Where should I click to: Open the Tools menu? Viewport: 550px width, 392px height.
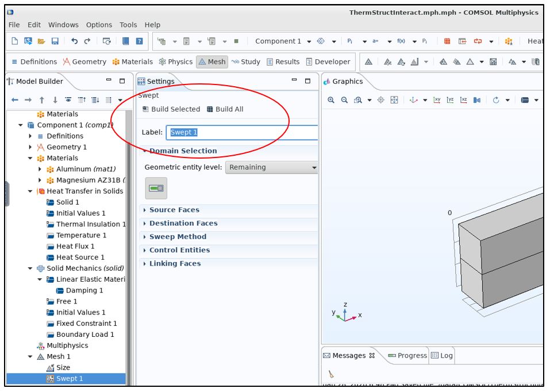click(128, 25)
